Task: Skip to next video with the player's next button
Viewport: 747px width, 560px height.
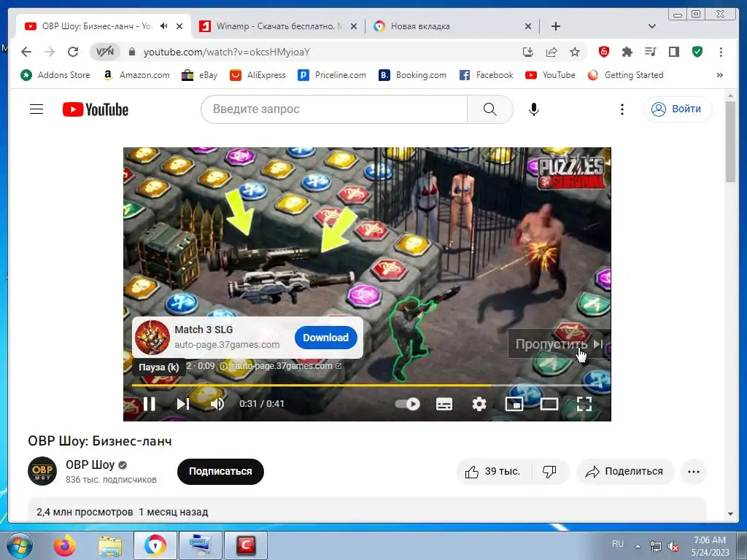Action: pos(183,404)
